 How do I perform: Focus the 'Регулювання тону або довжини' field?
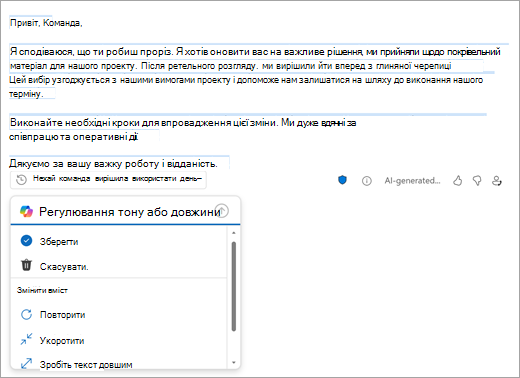click(x=125, y=211)
